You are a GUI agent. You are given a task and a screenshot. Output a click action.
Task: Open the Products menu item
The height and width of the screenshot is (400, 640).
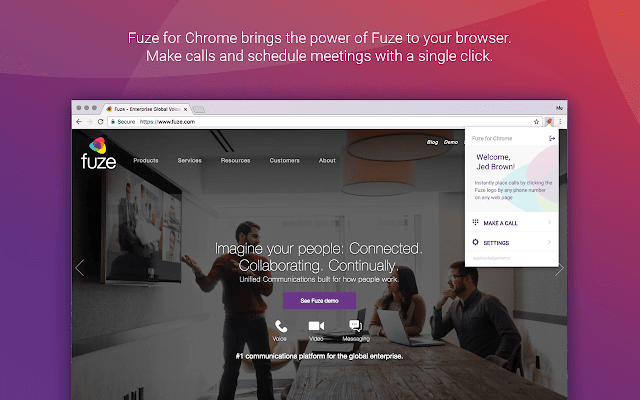tap(146, 160)
